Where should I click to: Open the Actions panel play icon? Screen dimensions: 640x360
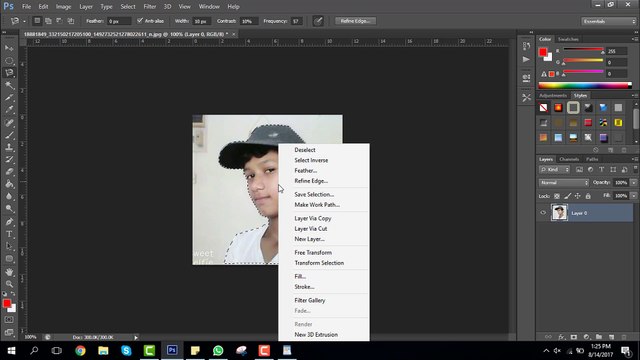527,60
